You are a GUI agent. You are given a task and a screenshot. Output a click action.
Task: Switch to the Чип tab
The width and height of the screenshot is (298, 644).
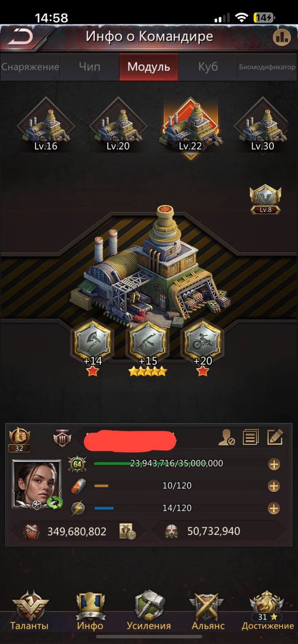pyautogui.click(x=90, y=67)
